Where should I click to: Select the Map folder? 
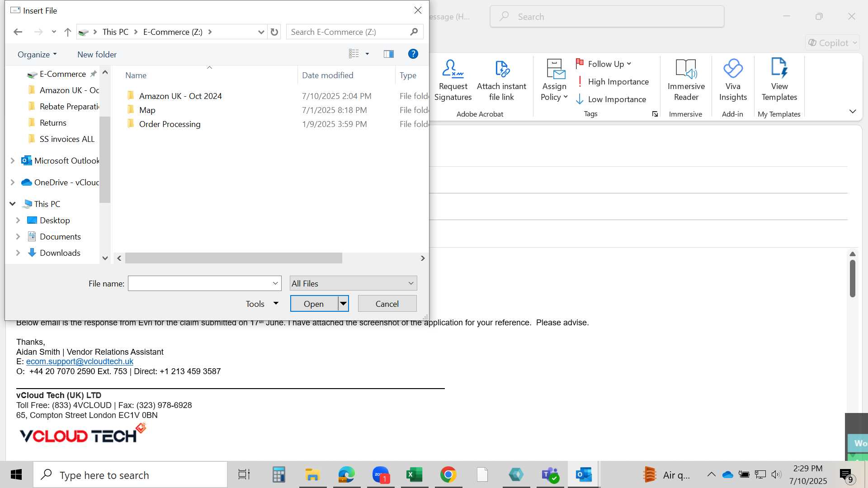pos(147,110)
